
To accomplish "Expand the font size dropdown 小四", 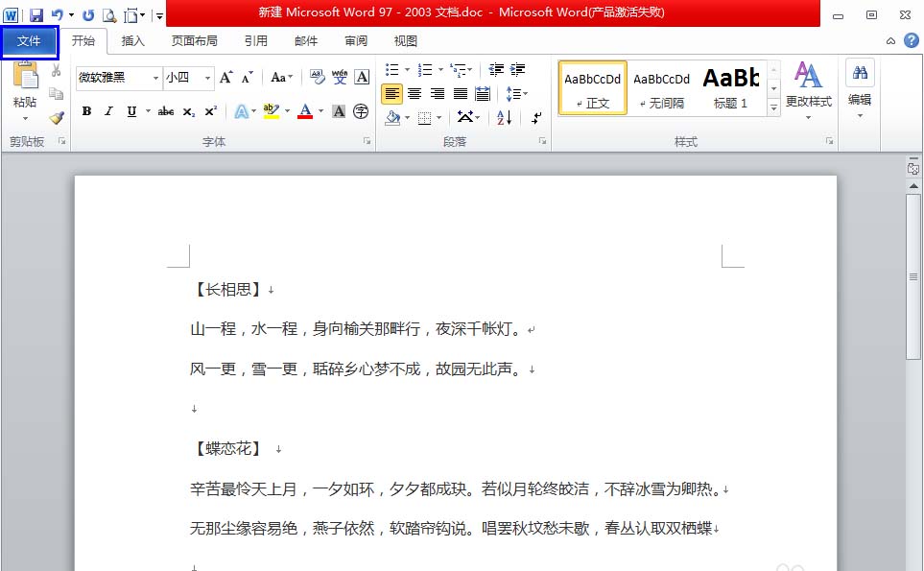I will coord(208,78).
